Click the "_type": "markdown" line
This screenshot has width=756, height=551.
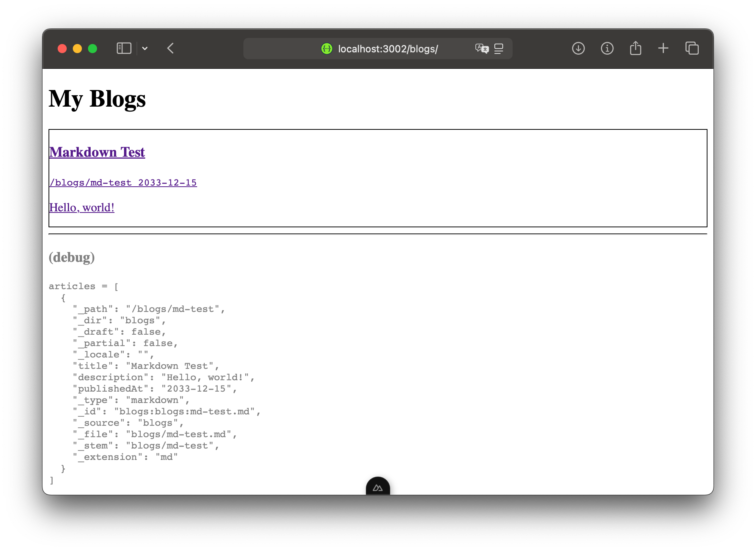tap(131, 400)
